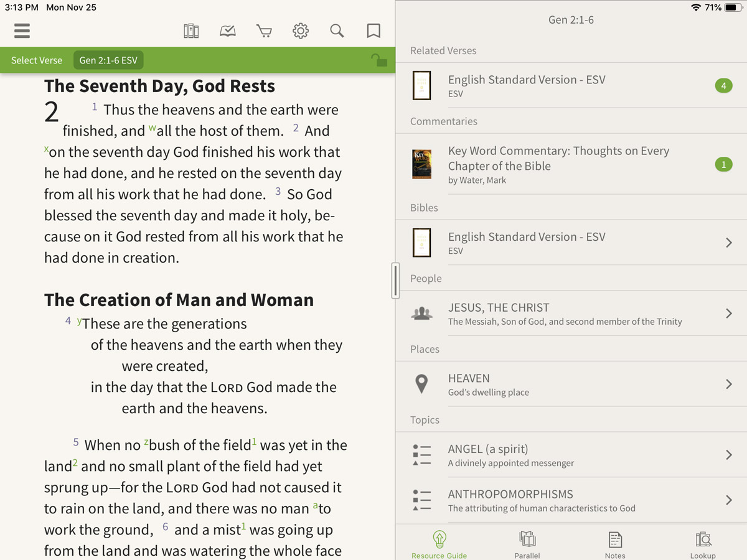
Task: Tap cross-reference x before 'on the seventh day'
Action: pos(46,149)
